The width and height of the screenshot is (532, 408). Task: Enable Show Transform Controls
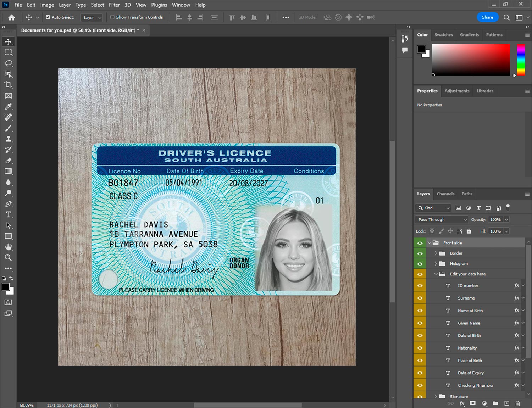coord(112,17)
